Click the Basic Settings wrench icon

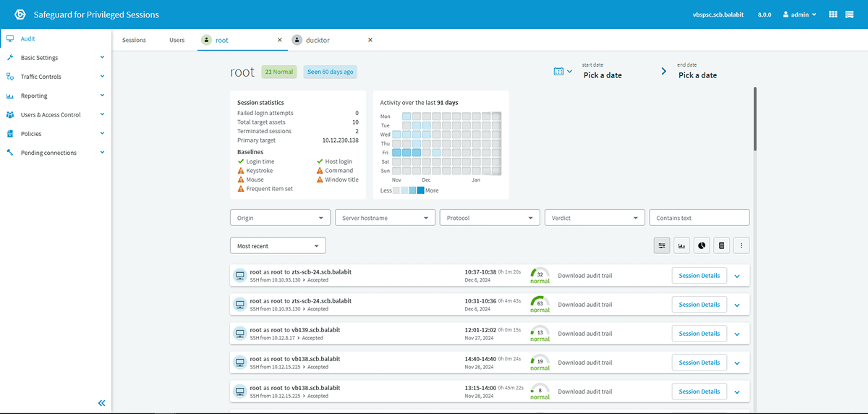9,58
